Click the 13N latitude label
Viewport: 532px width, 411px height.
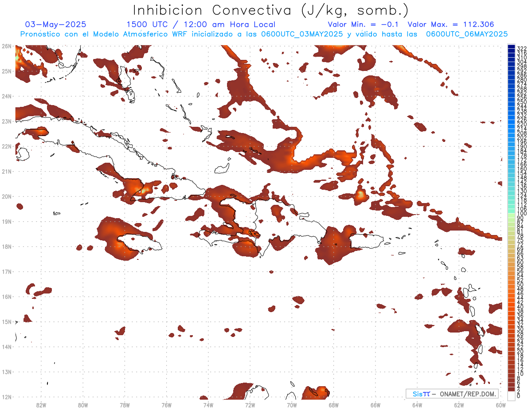click(x=6, y=372)
